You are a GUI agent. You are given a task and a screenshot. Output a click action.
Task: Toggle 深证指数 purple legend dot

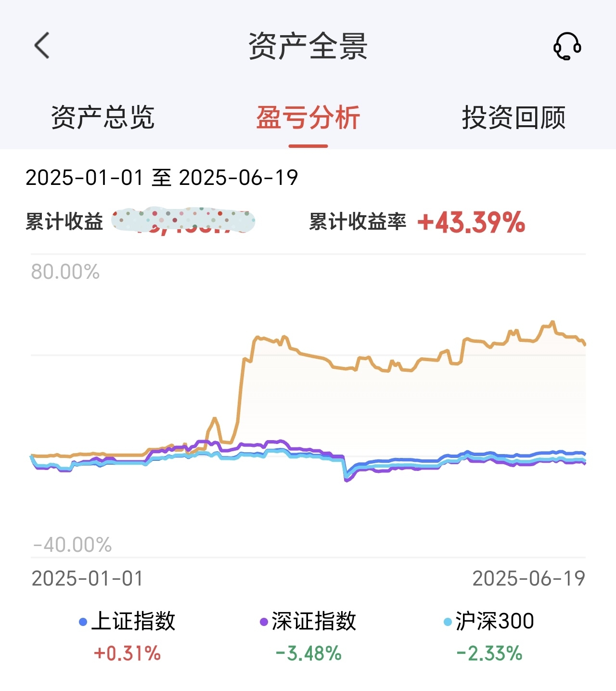(x=264, y=622)
